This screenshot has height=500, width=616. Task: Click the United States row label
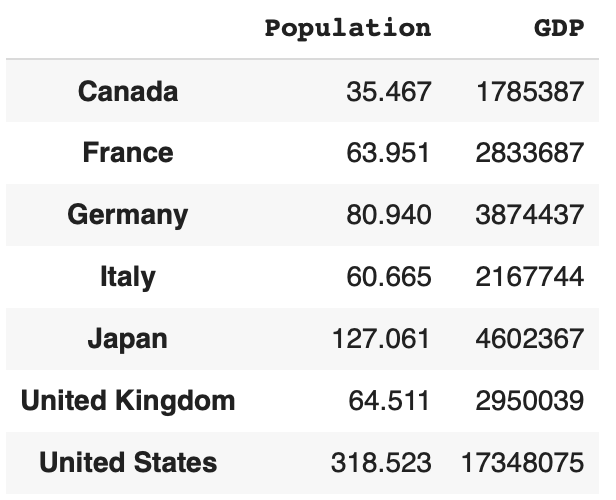click(128, 463)
